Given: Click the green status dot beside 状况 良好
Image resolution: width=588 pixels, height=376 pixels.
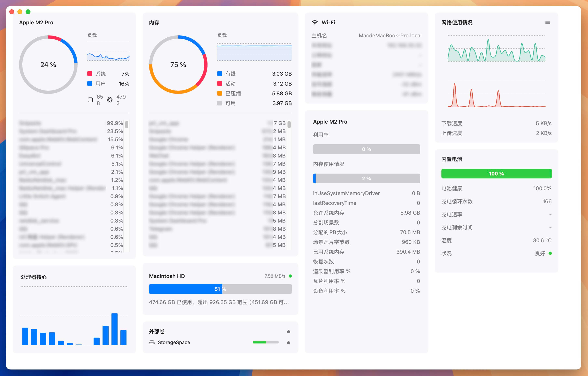Looking at the screenshot, I should click(550, 253).
